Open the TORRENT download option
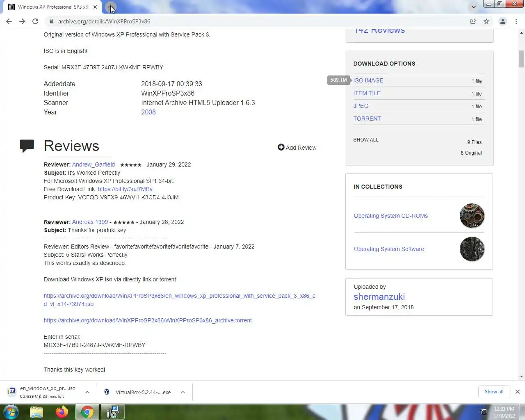This screenshot has height=420, width=525. point(367,119)
